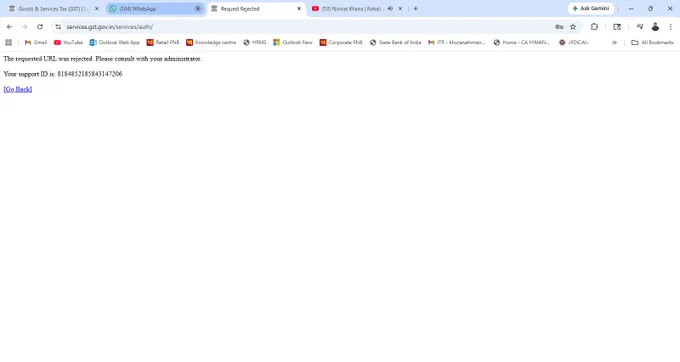Open the Outlook Web App bookmark
Screen dimensions: 680x362
(114, 42)
